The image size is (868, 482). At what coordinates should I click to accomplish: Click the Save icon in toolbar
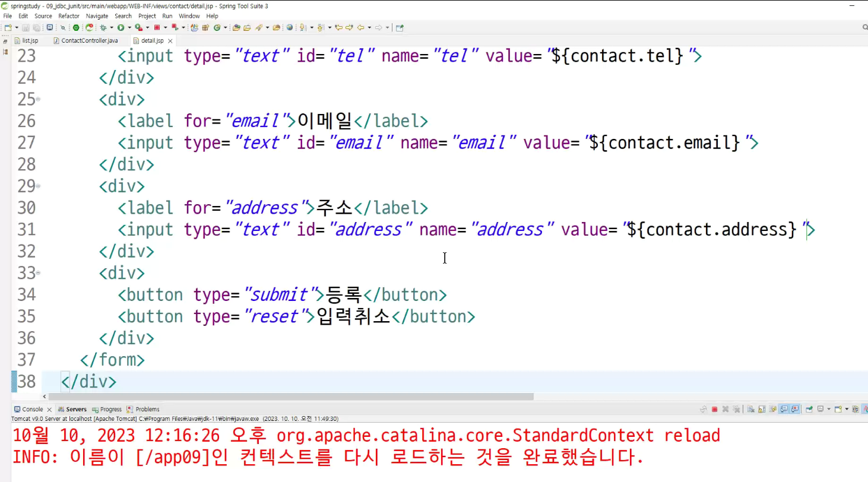(26, 27)
